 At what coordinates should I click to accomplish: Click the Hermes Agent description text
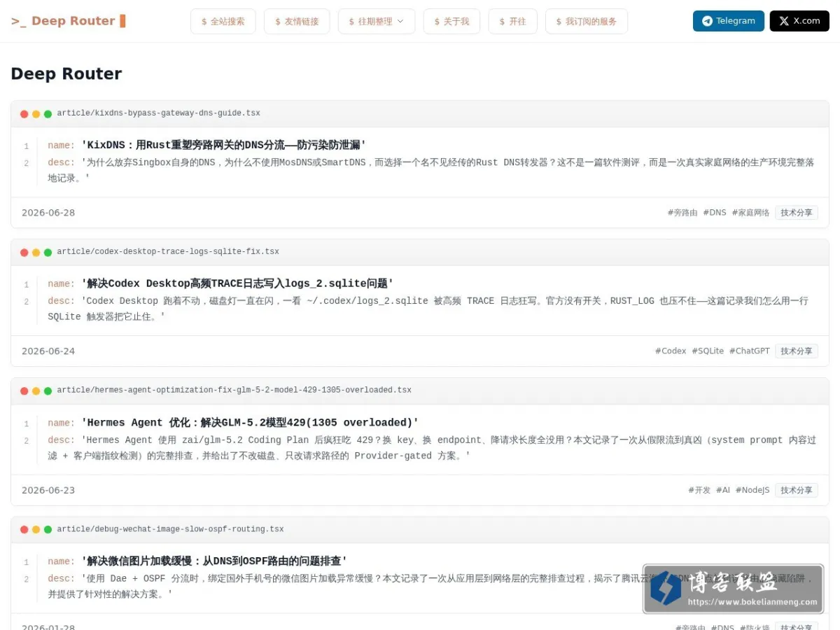point(432,448)
